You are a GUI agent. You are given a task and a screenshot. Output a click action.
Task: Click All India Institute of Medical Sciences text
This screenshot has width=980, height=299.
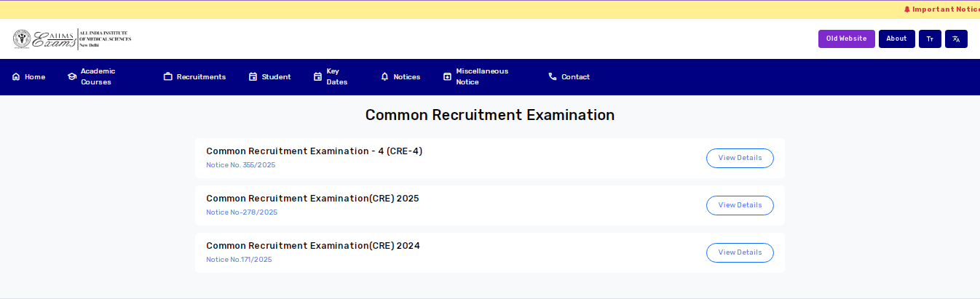click(106, 38)
